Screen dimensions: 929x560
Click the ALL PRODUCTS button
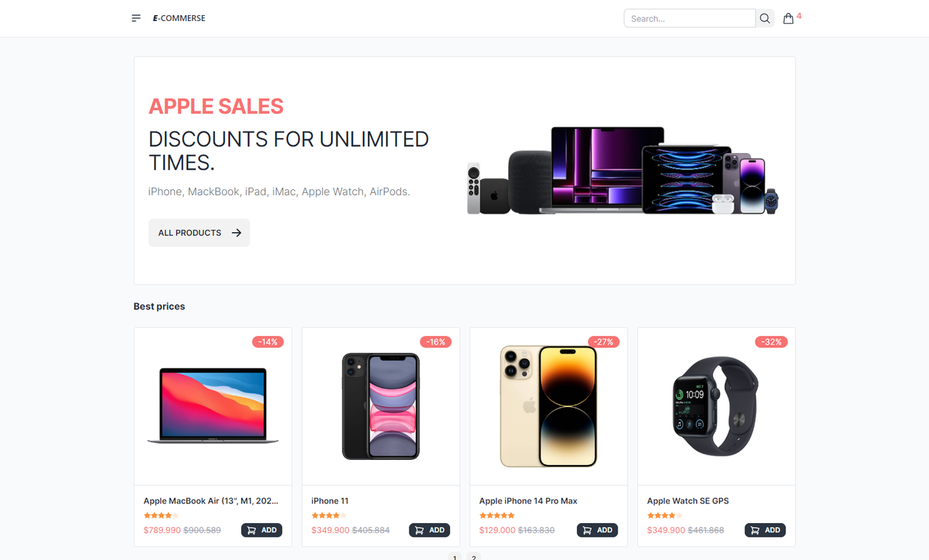click(199, 233)
